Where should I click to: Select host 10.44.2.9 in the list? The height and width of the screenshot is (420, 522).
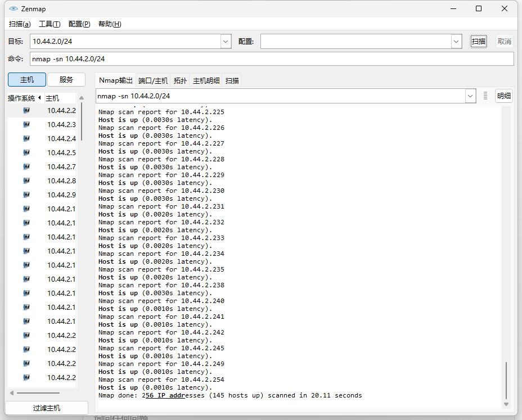pyautogui.click(x=42, y=195)
